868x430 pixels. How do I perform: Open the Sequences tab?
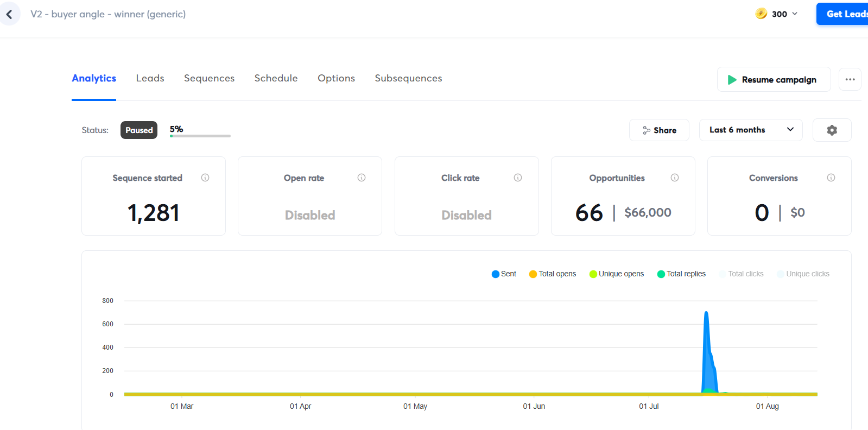click(209, 78)
